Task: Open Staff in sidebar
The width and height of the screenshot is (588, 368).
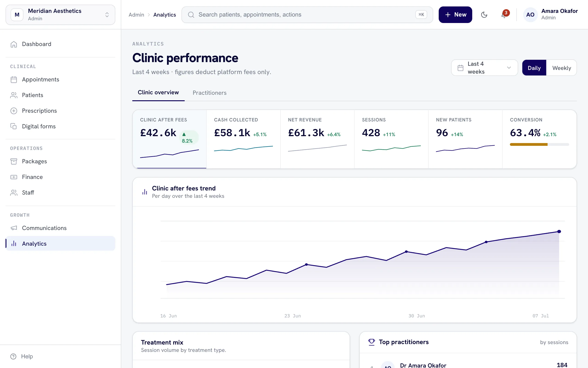Action: (x=60, y=193)
